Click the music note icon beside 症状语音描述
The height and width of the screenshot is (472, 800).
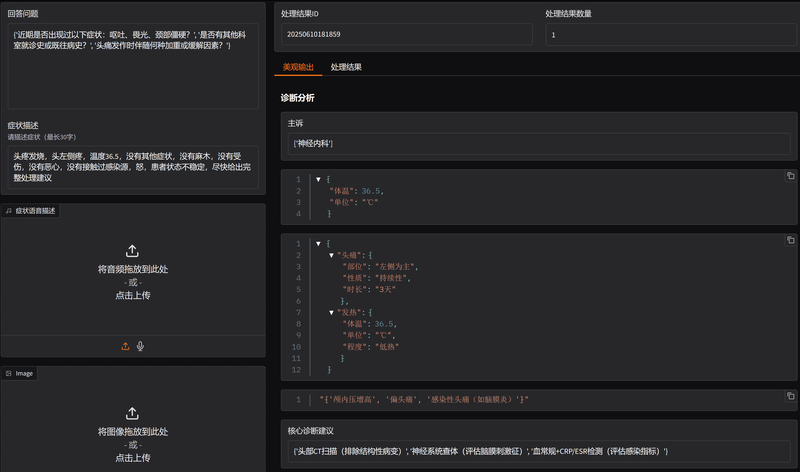(9, 211)
